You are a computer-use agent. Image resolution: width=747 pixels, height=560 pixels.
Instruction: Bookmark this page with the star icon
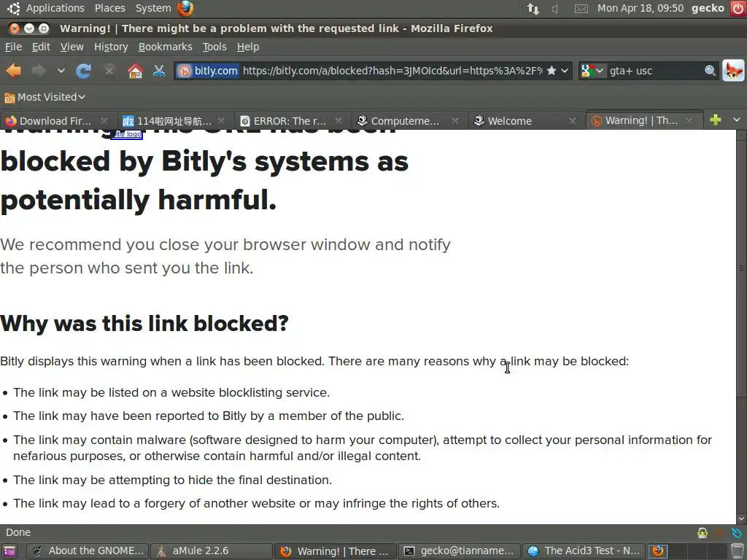point(551,71)
